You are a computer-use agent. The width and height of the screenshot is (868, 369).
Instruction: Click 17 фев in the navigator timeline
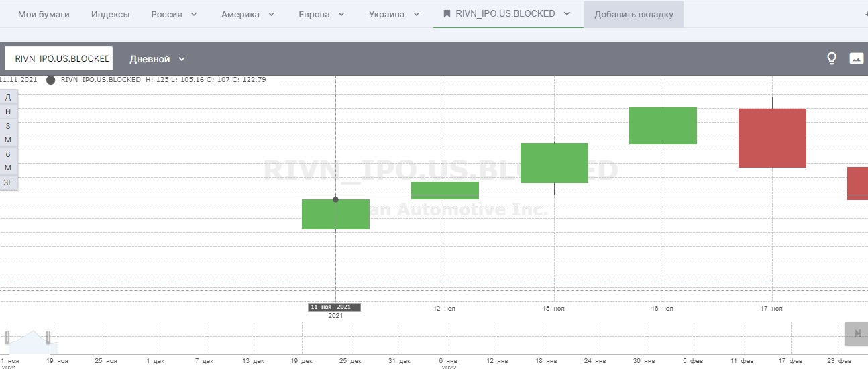790,360
